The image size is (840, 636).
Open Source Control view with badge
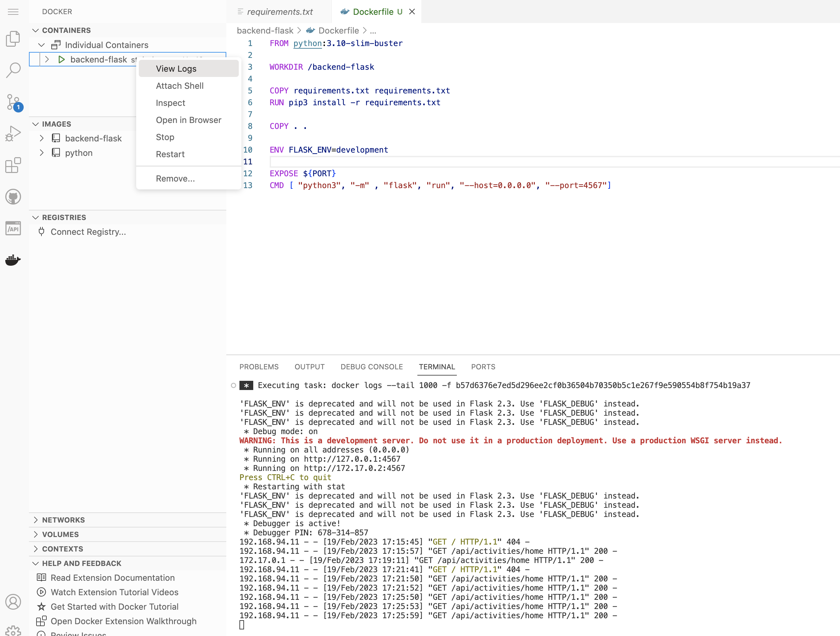pyautogui.click(x=13, y=102)
